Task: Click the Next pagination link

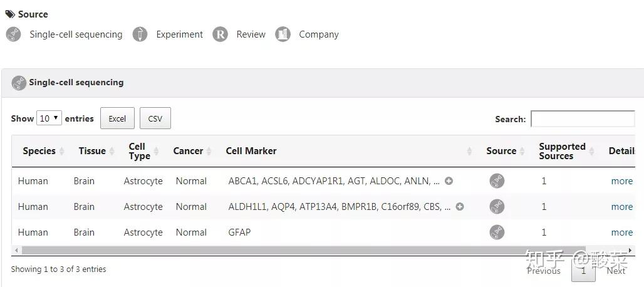Action: 616,271
